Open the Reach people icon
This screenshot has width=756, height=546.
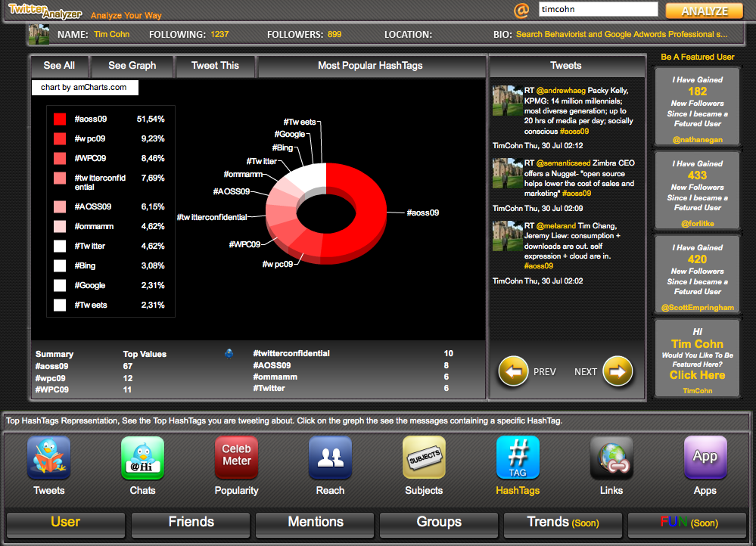click(330, 458)
